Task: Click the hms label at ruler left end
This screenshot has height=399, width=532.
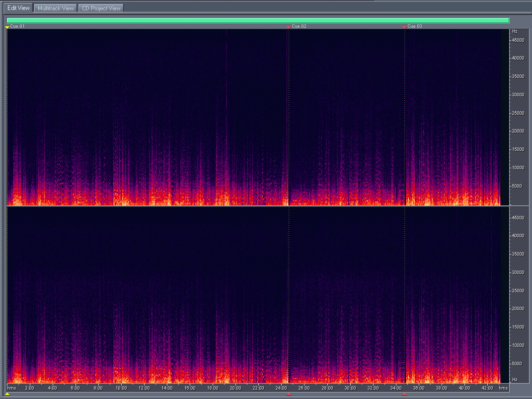Action: 11,388
